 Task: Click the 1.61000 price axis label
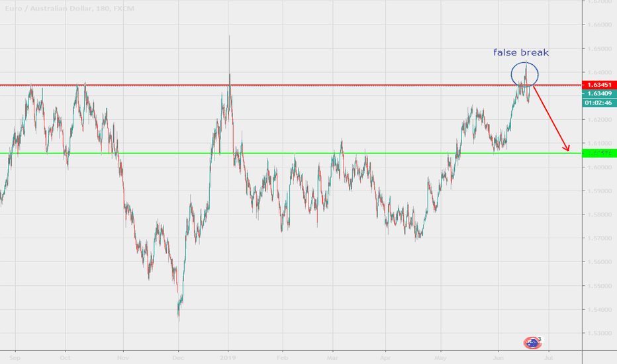tap(600, 143)
